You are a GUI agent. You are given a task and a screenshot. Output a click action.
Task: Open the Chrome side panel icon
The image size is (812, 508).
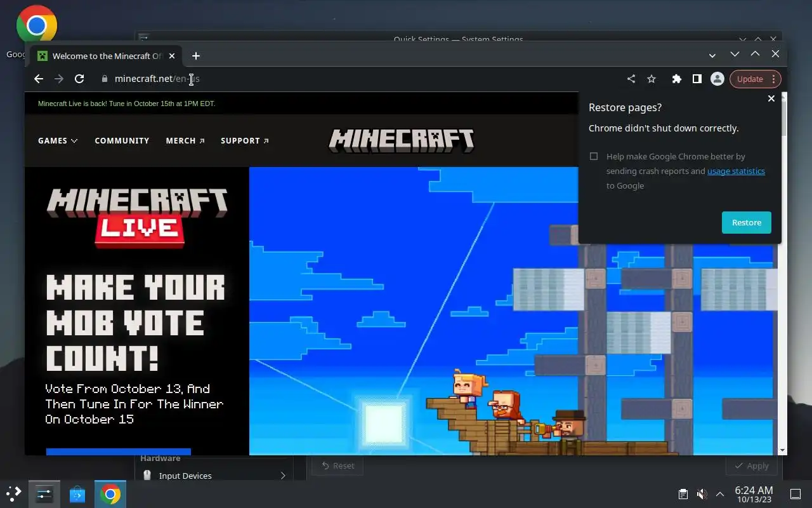[697, 79]
